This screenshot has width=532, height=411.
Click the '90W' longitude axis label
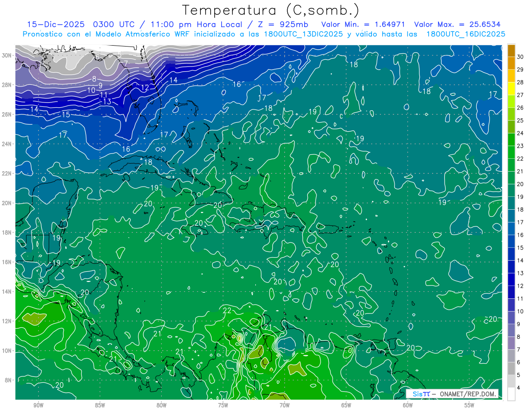38,405
